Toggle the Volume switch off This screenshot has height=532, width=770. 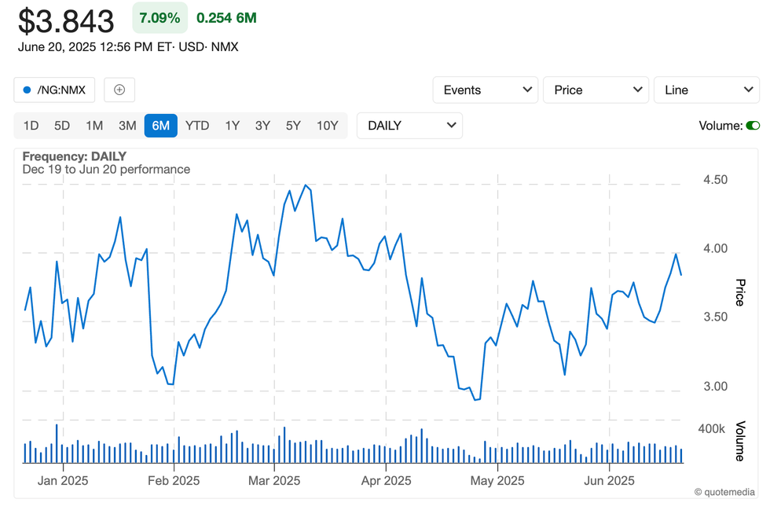(x=752, y=126)
